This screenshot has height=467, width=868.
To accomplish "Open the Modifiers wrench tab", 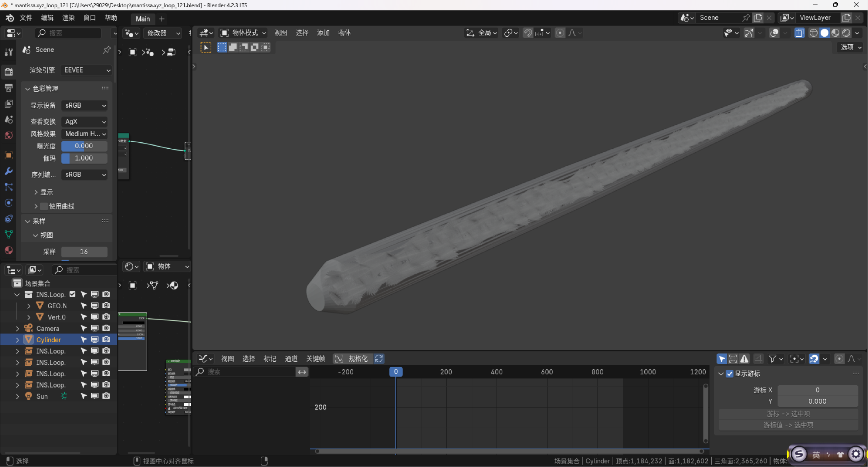I will tap(8, 171).
